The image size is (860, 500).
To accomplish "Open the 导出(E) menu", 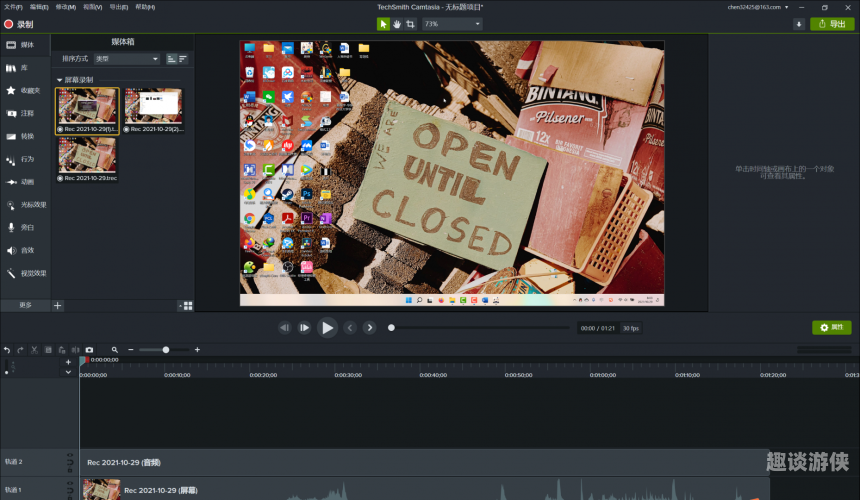I will [x=118, y=7].
